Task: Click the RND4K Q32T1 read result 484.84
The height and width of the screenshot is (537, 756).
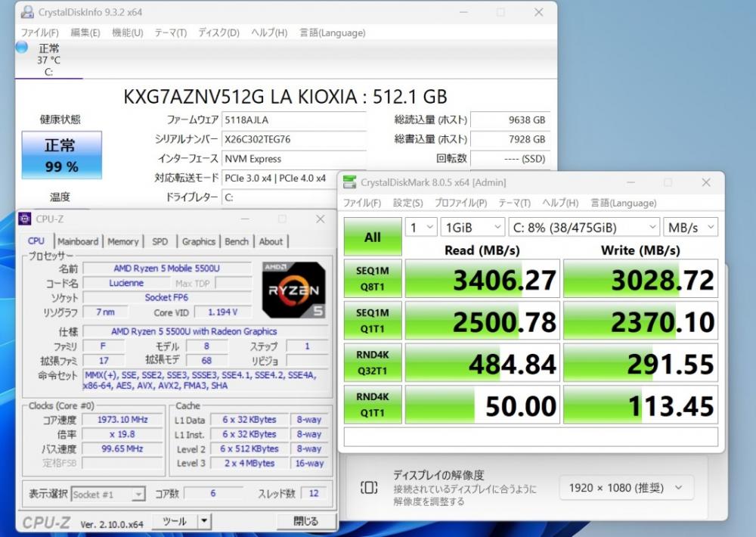Action: coord(482,363)
